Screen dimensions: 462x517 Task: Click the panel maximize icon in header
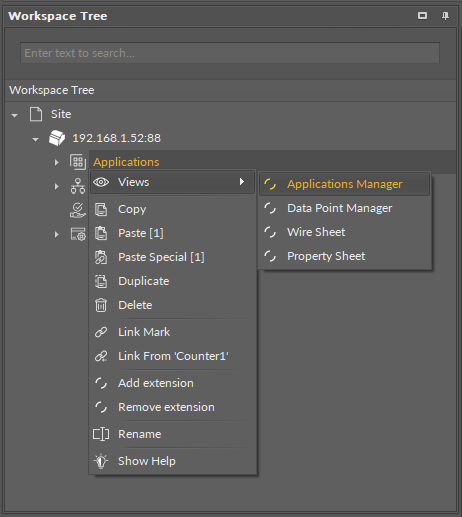point(422,15)
